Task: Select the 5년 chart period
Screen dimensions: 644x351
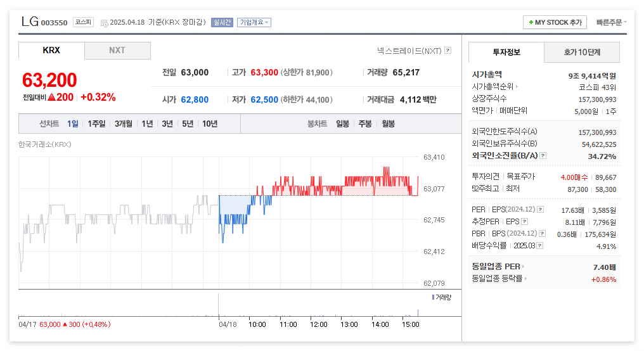Action: [x=188, y=124]
